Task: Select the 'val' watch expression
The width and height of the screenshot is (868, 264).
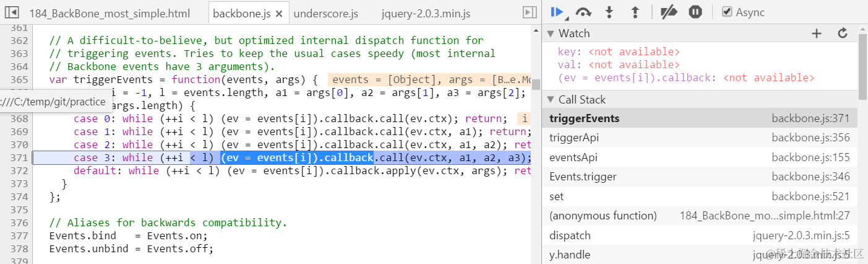Action: pyautogui.click(x=619, y=64)
